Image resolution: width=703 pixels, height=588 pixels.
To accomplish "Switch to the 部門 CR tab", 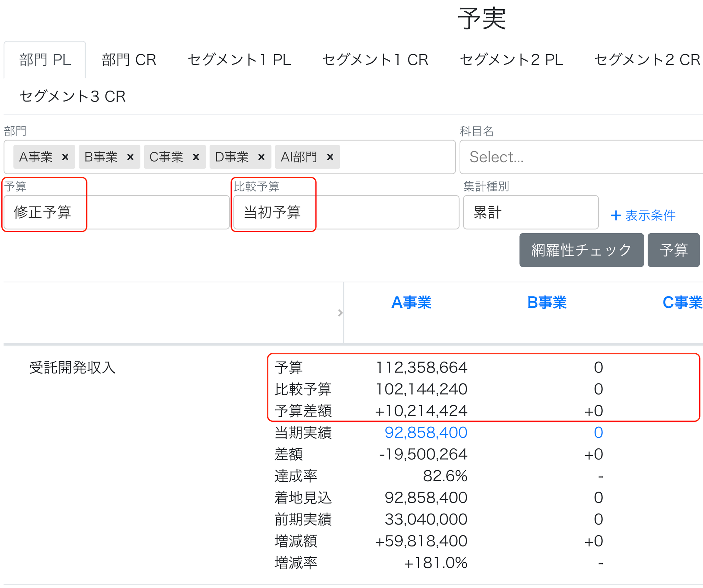I will click(x=129, y=60).
